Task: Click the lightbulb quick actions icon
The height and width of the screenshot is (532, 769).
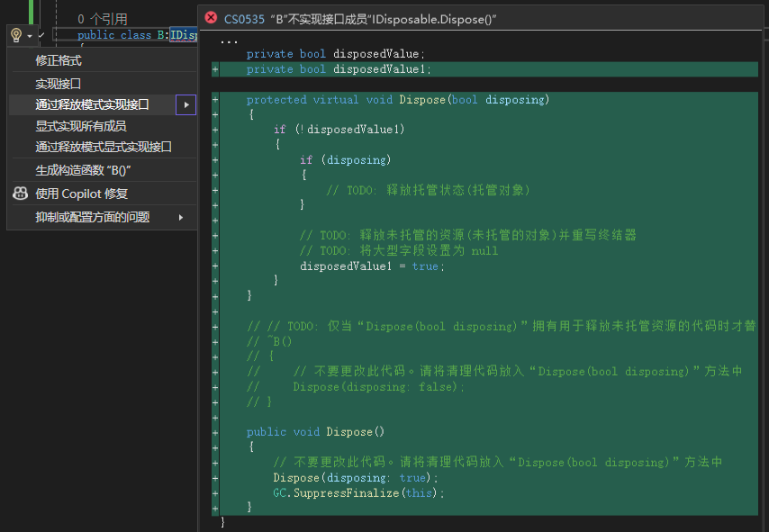Action: pyautogui.click(x=15, y=35)
